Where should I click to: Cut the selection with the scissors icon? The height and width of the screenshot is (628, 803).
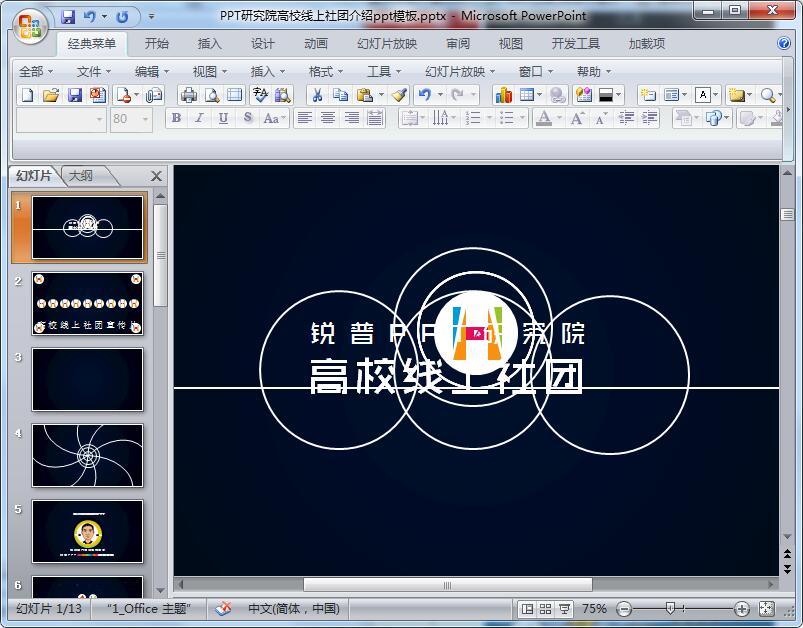(x=317, y=95)
